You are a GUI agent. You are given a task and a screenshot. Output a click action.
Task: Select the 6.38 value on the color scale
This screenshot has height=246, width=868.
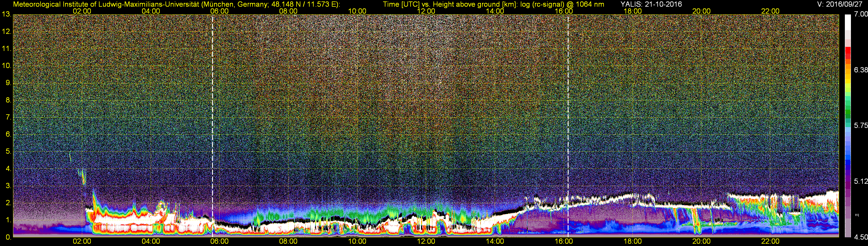(861, 70)
